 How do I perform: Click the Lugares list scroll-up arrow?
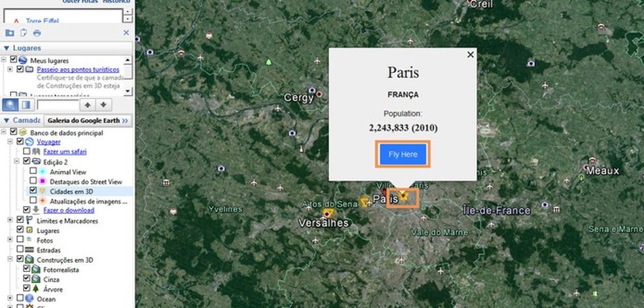[128, 60]
